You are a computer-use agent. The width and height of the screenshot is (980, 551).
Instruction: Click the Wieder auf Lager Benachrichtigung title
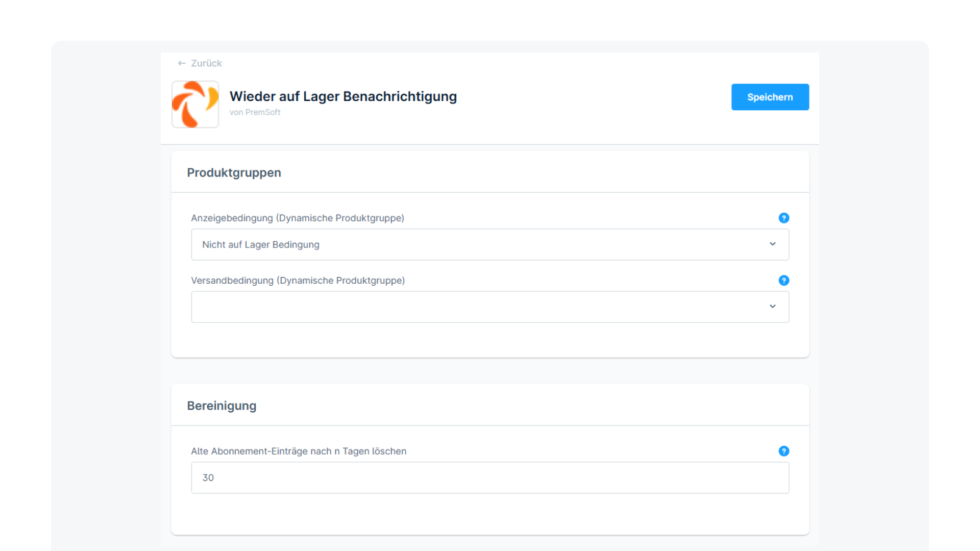(343, 96)
